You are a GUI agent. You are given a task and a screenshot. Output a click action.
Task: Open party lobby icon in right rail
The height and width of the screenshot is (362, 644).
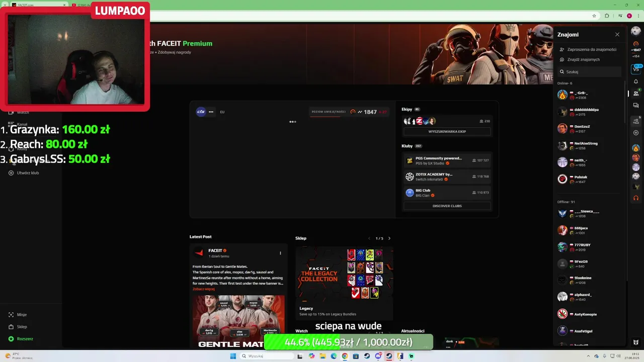(x=636, y=121)
